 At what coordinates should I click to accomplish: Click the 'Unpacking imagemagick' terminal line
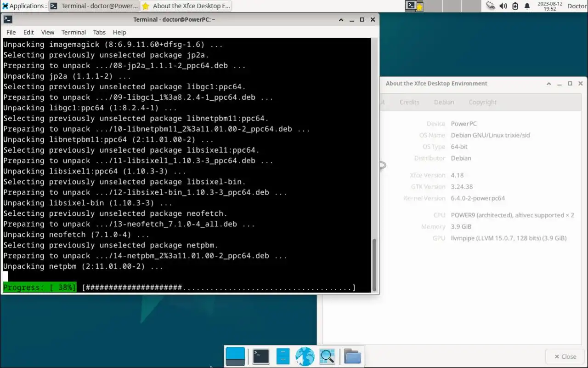(x=113, y=45)
